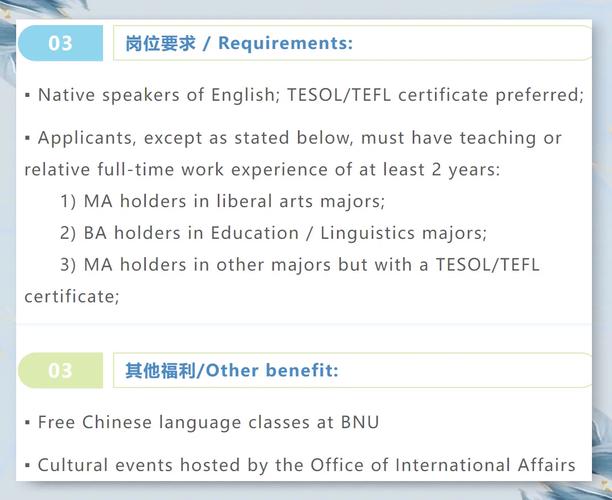Viewport: 612px width, 500px height.
Task: Click 'Free Chinese language classes at BNU'
Action: point(208,422)
